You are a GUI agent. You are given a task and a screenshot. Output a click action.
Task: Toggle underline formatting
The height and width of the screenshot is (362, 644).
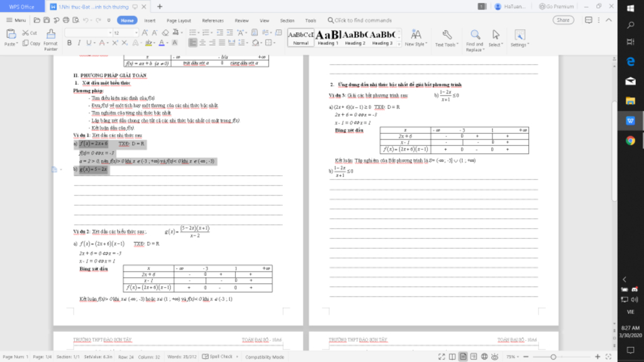[x=88, y=43]
